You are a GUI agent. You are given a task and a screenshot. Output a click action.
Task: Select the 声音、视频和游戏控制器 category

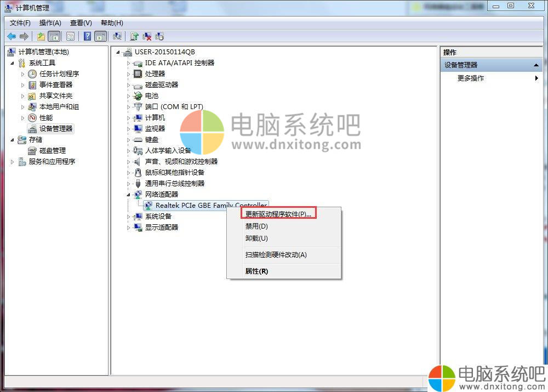181,162
